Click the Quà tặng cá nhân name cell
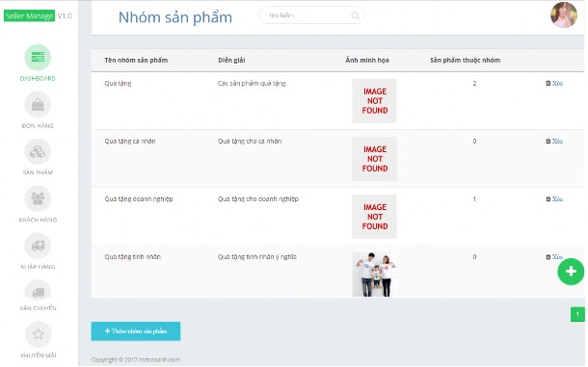588x367 pixels. [x=130, y=142]
